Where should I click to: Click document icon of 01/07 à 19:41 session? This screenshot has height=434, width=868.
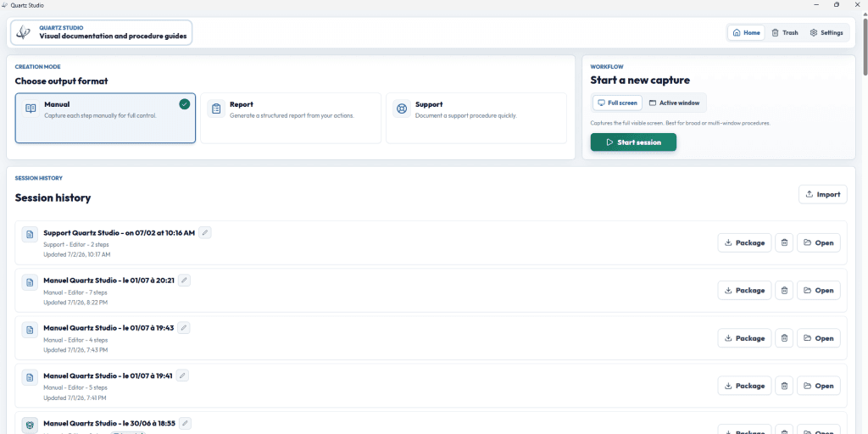pyautogui.click(x=30, y=378)
